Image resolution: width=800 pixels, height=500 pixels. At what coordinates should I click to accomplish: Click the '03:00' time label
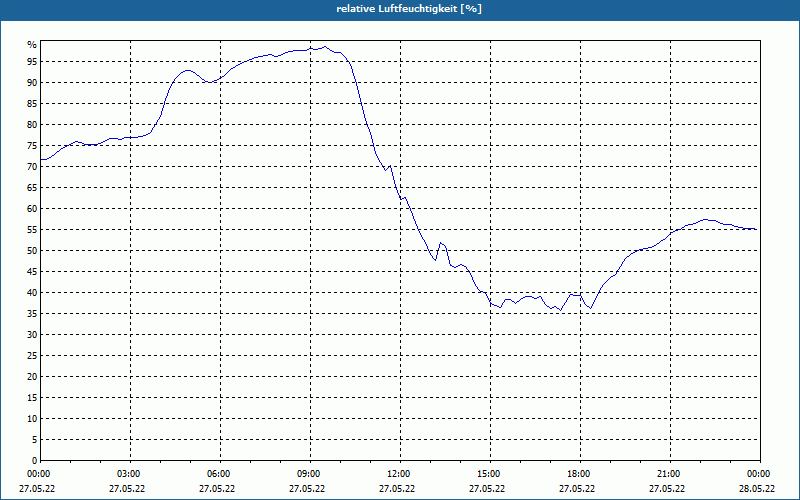coord(131,474)
